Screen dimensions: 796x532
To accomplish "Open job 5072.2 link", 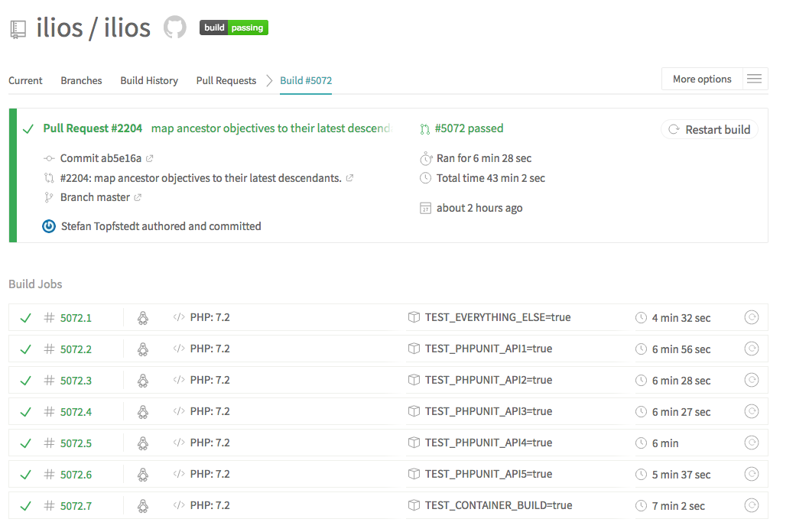I will click(x=76, y=349).
